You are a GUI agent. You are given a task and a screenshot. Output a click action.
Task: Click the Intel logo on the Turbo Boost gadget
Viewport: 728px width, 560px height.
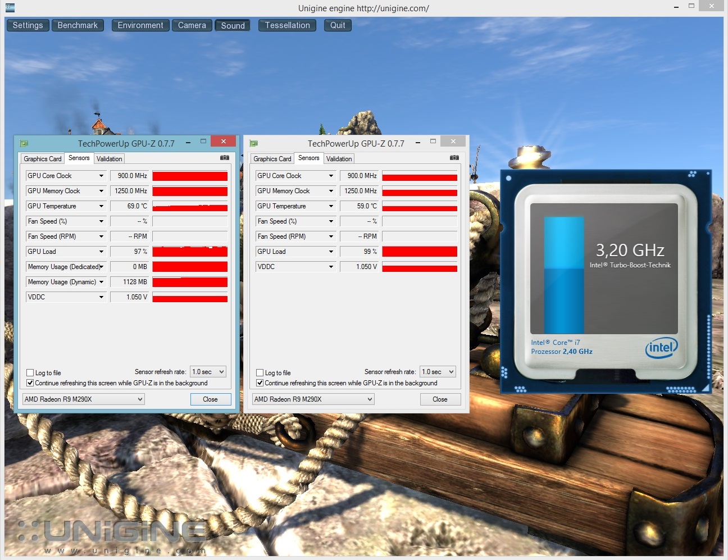[661, 348]
